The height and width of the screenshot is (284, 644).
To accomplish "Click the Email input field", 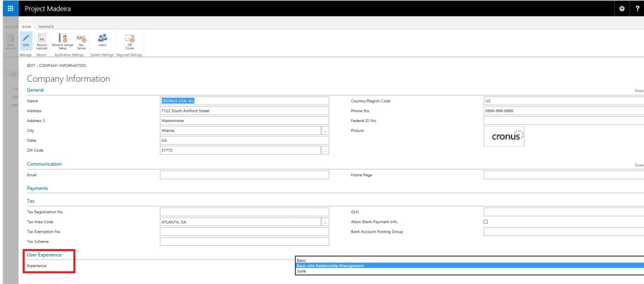I will (x=245, y=175).
